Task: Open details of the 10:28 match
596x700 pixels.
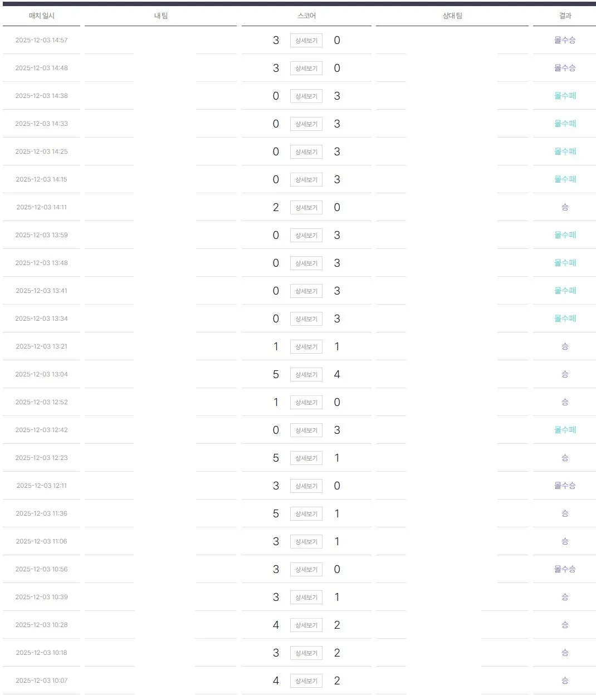Action: [306, 625]
